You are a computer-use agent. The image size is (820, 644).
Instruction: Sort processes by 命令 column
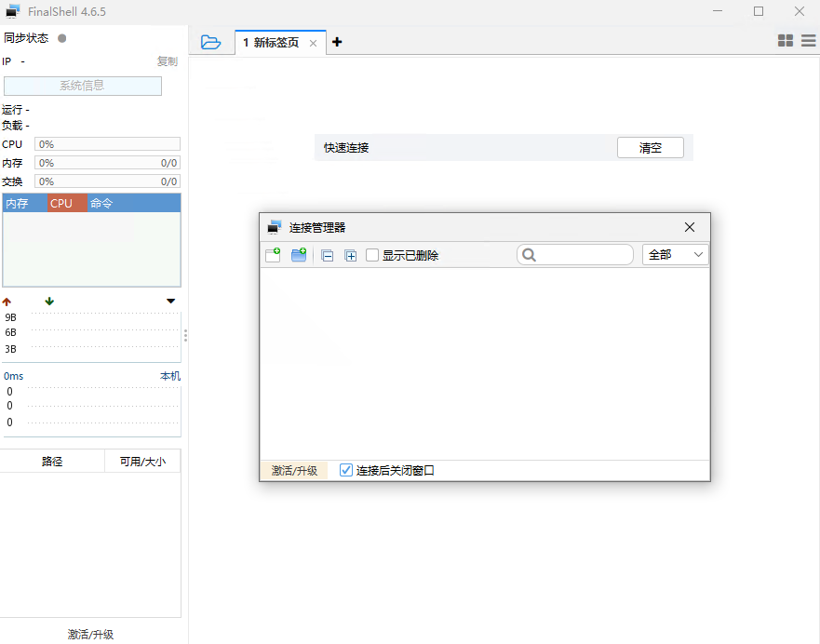click(x=134, y=203)
